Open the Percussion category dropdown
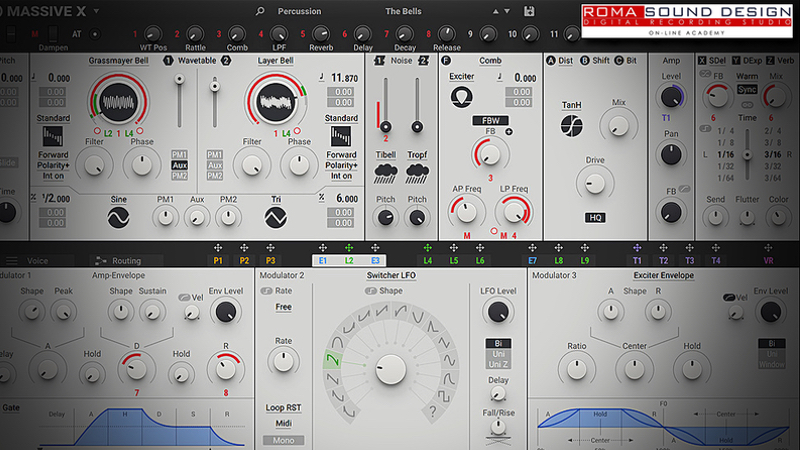Image resolution: width=800 pixels, height=450 pixels. pyautogui.click(x=299, y=11)
